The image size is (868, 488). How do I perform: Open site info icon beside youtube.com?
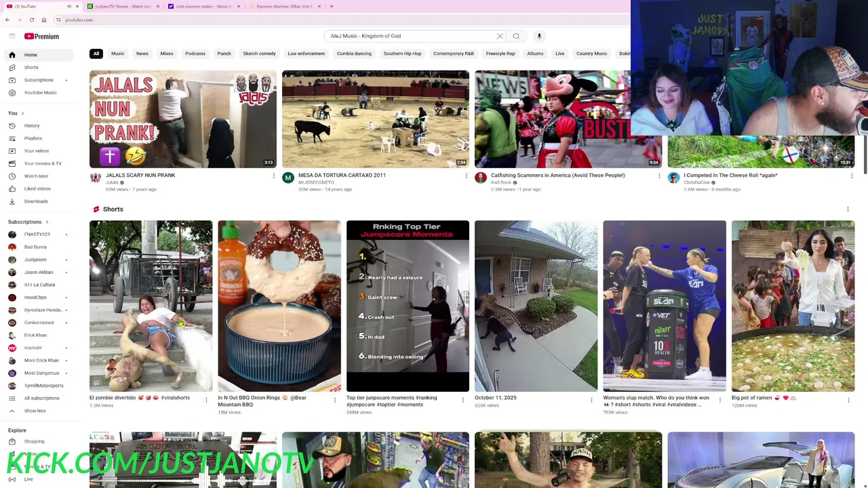tap(59, 20)
